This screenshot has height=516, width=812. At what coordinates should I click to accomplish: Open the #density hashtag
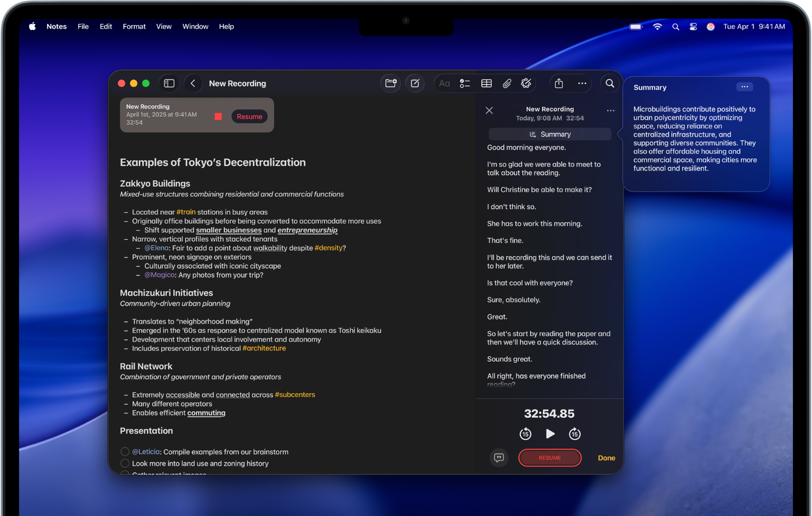(x=328, y=248)
